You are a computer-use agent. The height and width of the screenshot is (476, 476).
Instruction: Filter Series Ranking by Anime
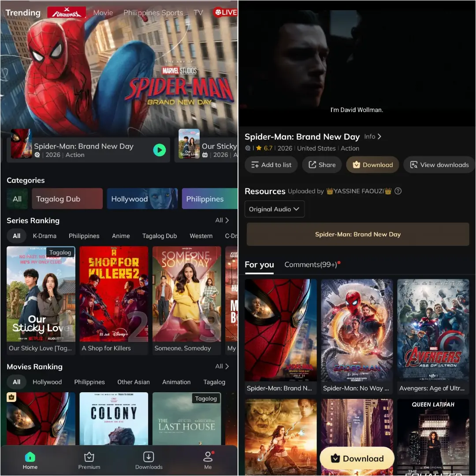point(121,236)
